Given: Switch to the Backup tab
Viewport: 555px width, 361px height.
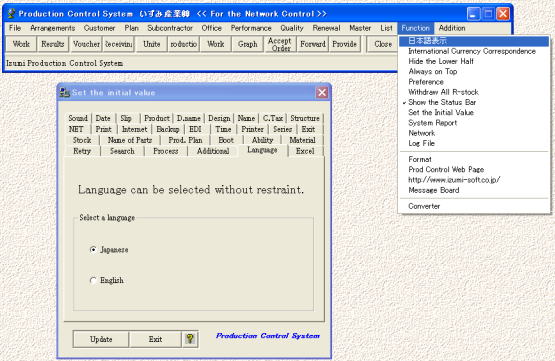Looking at the screenshot, I should click(x=168, y=129).
